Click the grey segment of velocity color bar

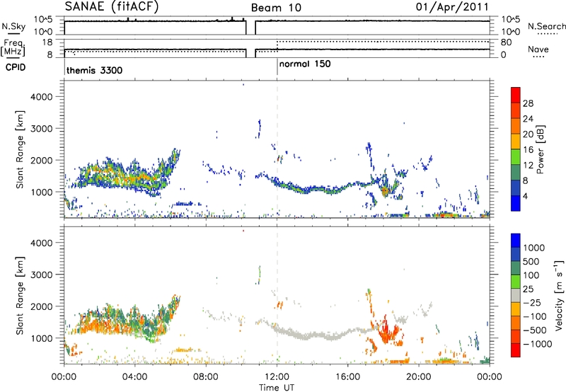516,296
